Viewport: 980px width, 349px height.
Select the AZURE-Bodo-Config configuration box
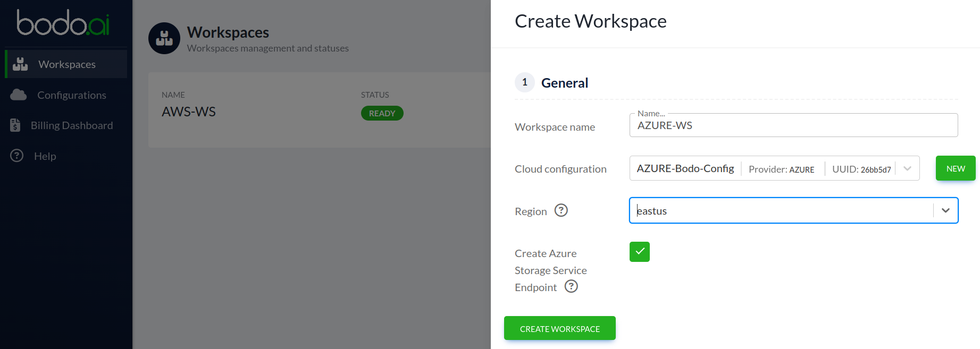click(685, 168)
